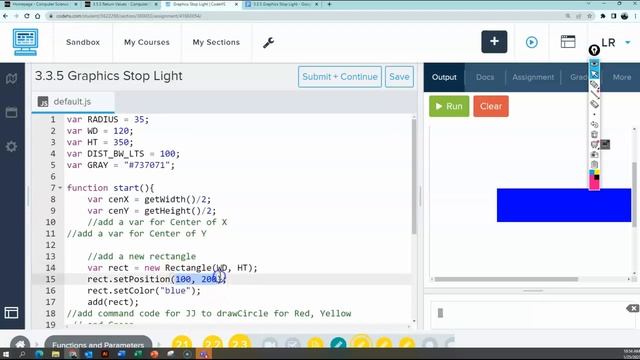This screenshot has width=640, height=360.
Task: Click the output canvas horizontal scrollbar
Action: click(506, 279)
